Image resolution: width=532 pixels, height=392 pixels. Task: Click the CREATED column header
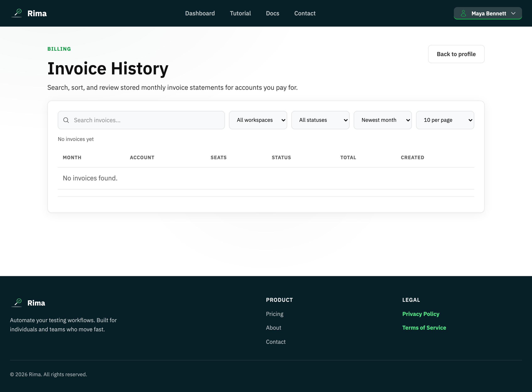[413, 158]
